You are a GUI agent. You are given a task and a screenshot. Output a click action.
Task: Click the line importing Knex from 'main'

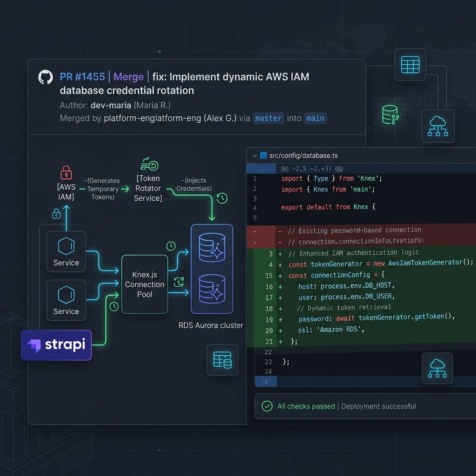click(x=328, y=190)
